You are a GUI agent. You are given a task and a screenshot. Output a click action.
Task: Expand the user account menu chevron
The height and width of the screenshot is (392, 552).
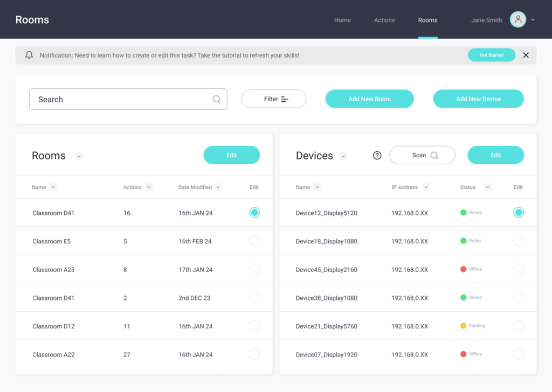click(x=533, y=20)
